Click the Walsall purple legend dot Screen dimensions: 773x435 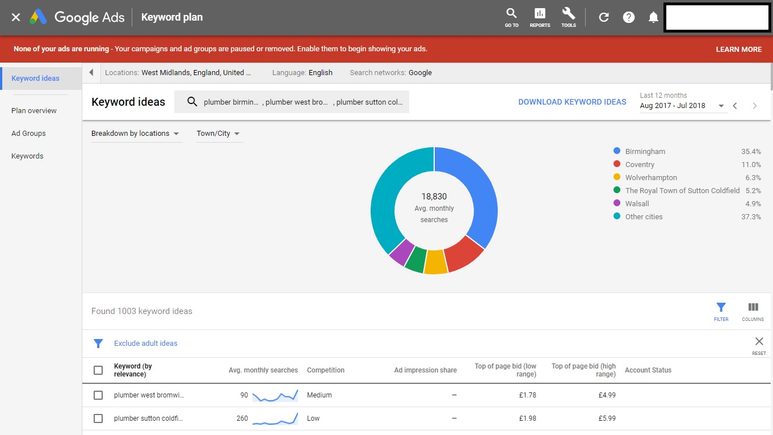coord(617,203)
